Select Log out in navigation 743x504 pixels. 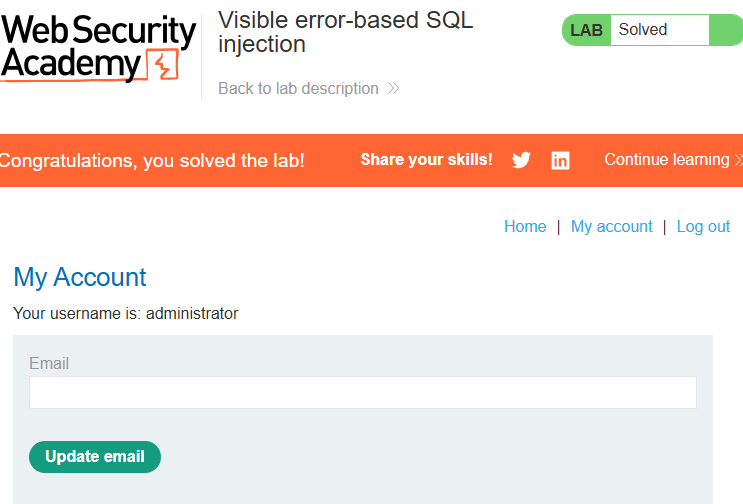tap(703, 227)
